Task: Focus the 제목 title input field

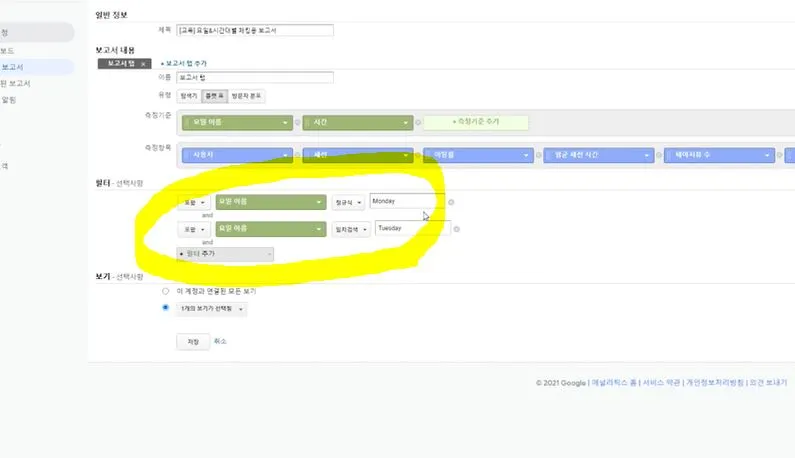Action: click(x=255, y=30)
